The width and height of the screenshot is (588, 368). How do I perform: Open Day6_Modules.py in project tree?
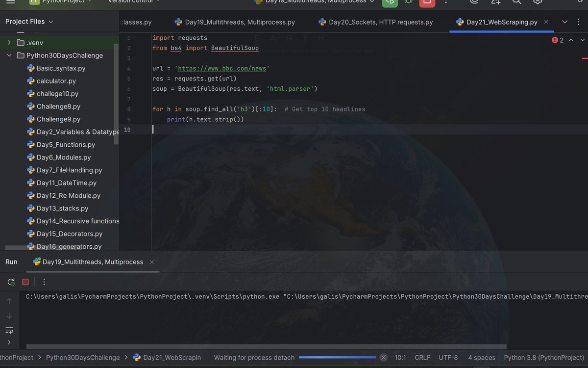[x=64, y=158]
